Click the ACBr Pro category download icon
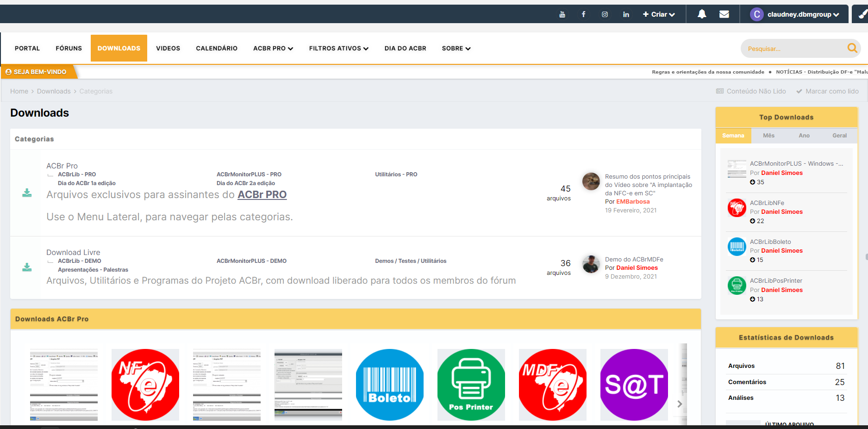The height and width of the screenshot is (429, 868). point(27,193)
